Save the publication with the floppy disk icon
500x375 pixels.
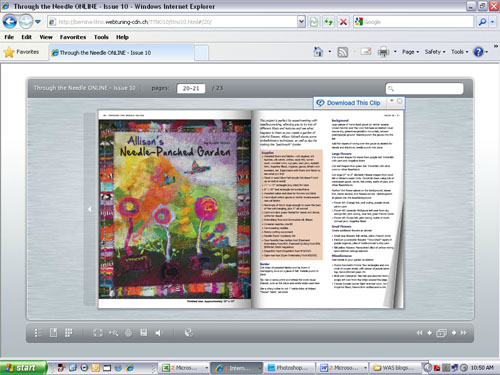144,333
